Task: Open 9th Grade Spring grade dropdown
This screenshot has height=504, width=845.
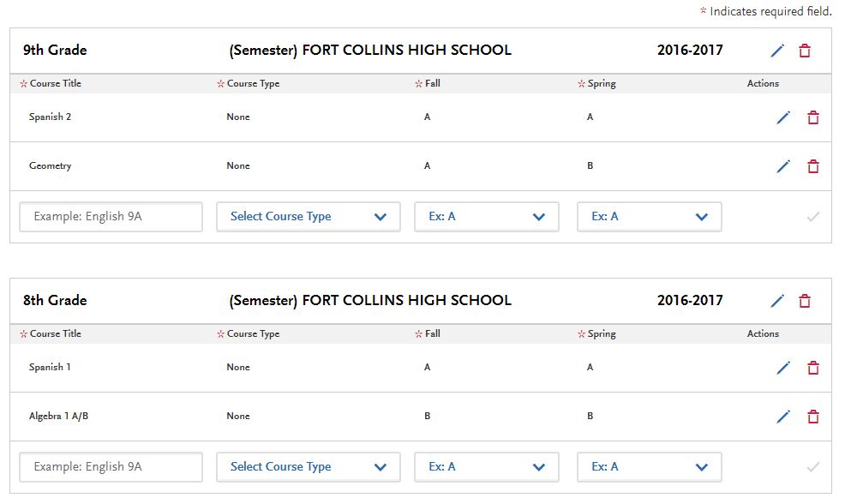Action: (x=650, y=217)
